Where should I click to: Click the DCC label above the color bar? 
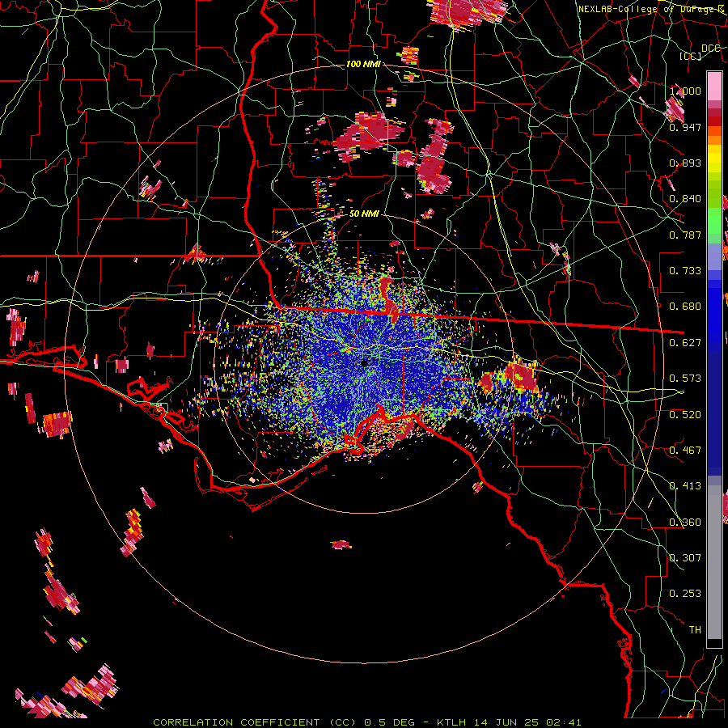point(710,49)
